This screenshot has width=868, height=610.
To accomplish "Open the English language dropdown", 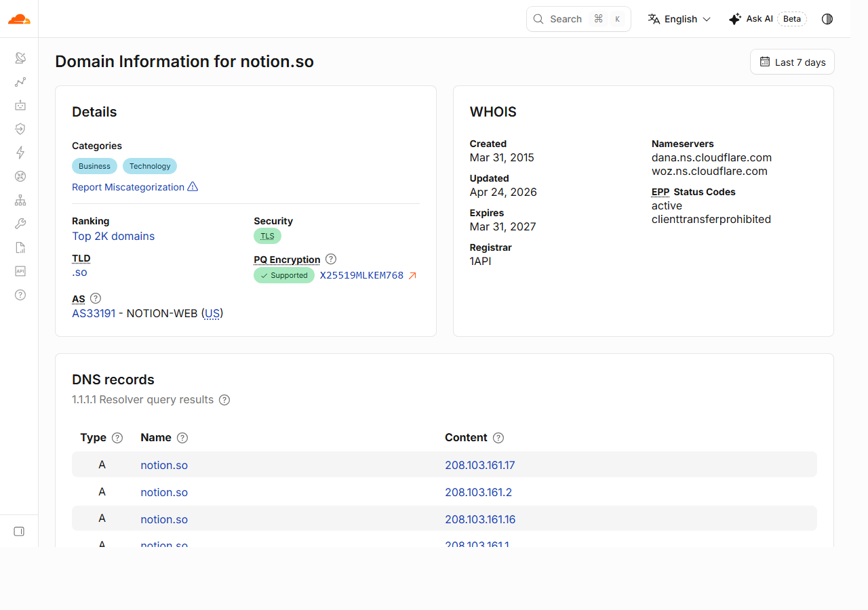I will pos(679,19).
